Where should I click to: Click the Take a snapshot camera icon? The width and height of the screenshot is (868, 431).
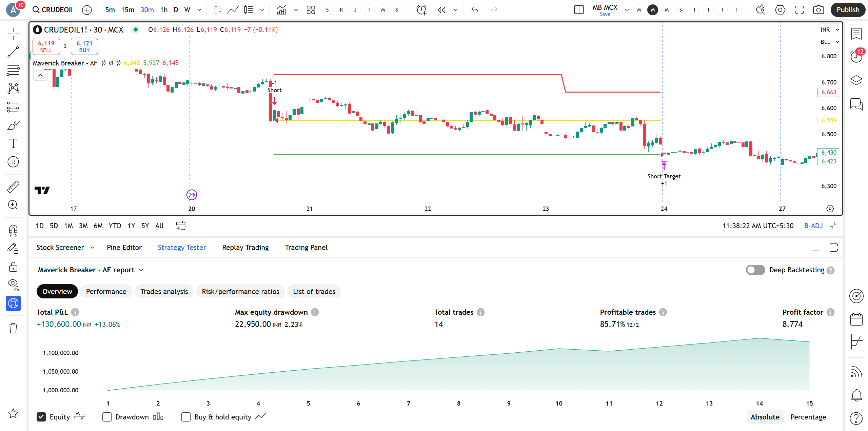pos(818,10)
